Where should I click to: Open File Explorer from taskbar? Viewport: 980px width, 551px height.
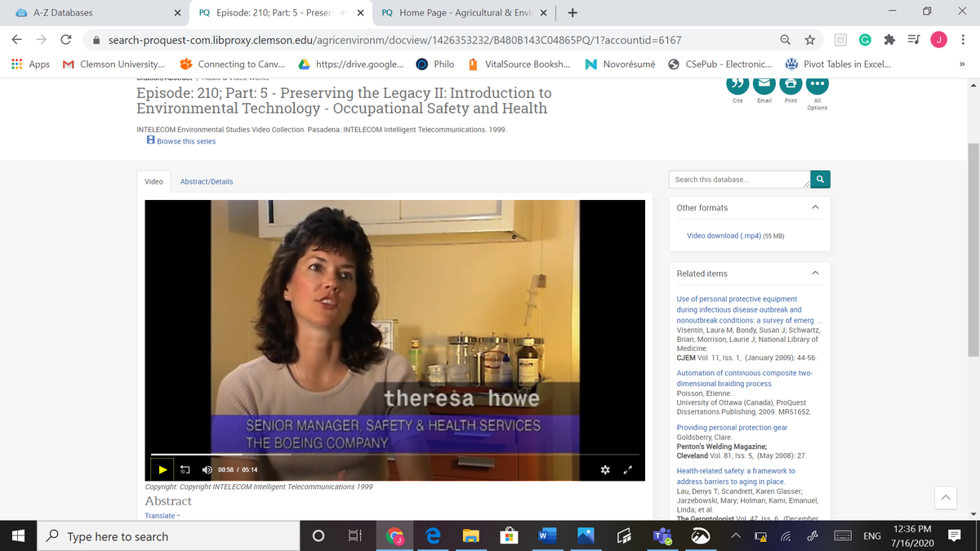point(470,536)
